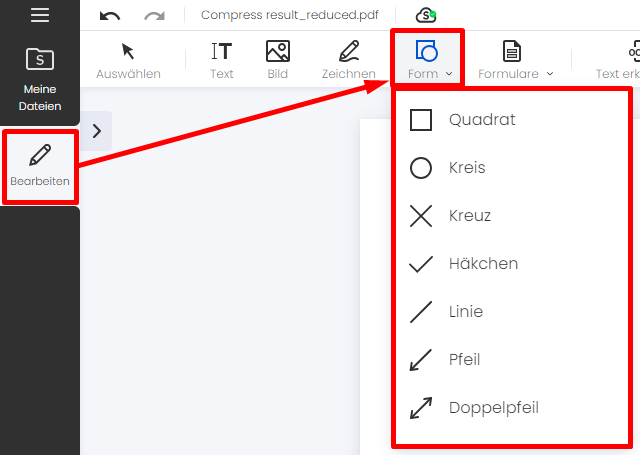Select the Zeichnen drawing tool

(349, 60)
